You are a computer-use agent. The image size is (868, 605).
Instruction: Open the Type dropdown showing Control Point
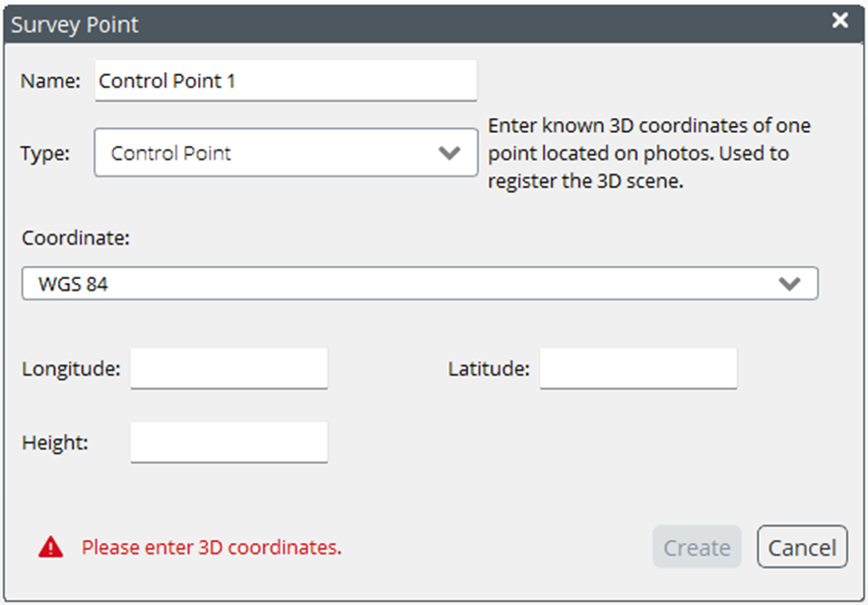pos(286,153)
